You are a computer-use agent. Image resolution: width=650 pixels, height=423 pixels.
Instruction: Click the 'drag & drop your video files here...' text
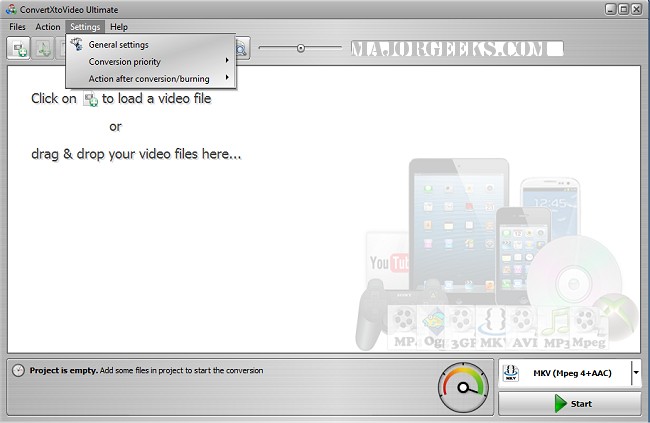click(x=136, y=154)
